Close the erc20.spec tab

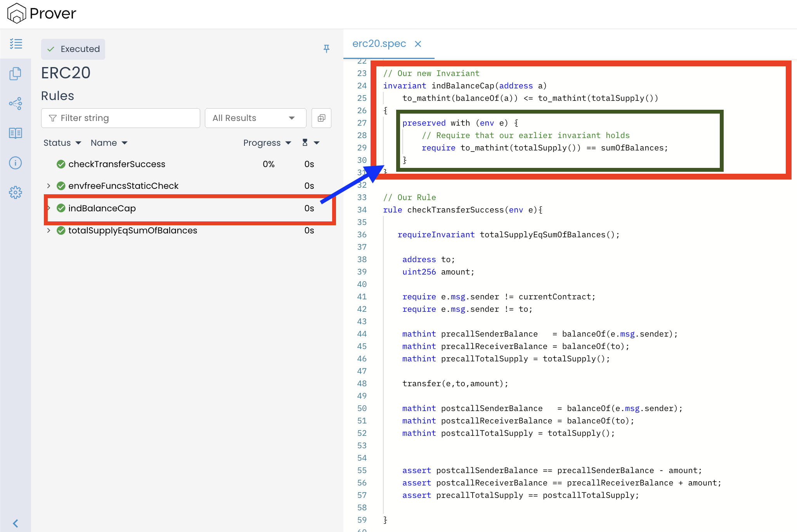[418, 44]
